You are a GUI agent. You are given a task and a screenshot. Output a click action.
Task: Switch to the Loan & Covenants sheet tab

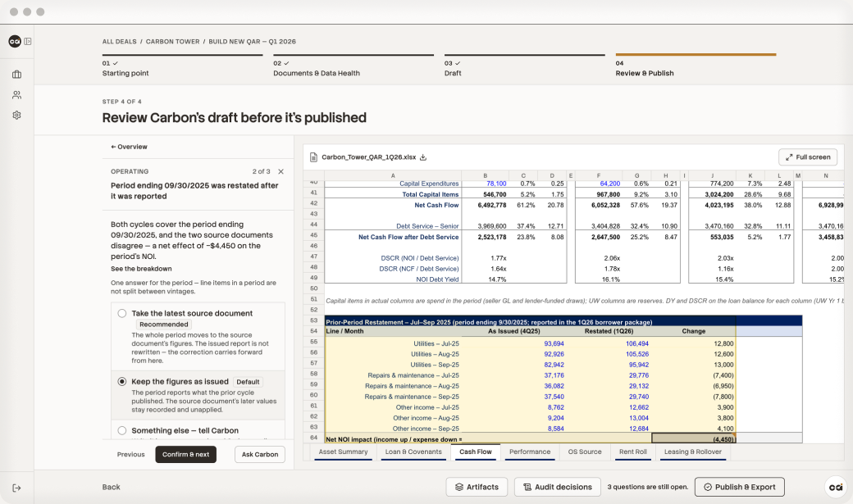click(x=413, y=452)
